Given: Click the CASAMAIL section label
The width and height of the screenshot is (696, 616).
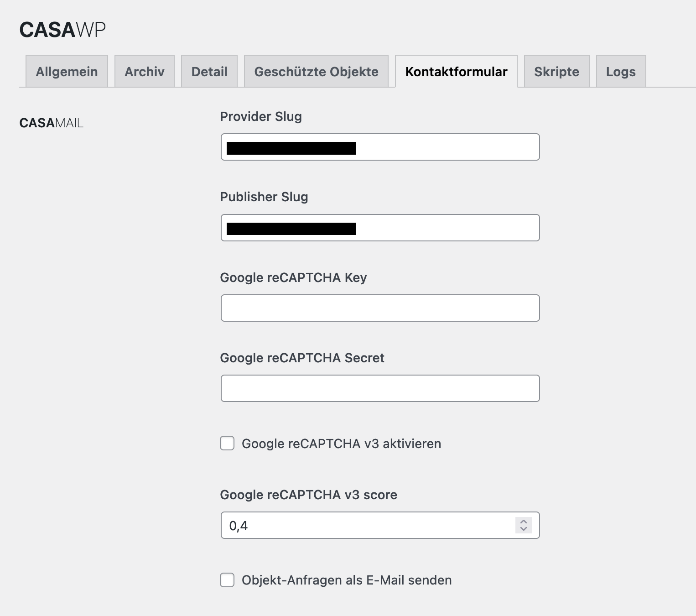Looking at the screenshot, I should click(x=52, y=123).
